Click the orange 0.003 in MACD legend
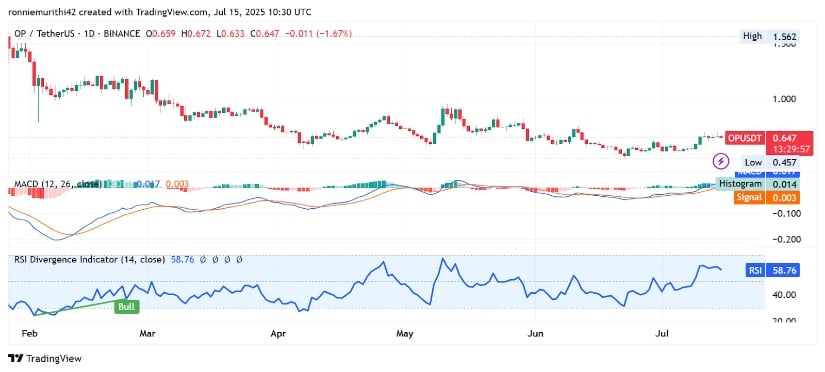The width and height of the screenshot is (825, 372). (177, 184)
